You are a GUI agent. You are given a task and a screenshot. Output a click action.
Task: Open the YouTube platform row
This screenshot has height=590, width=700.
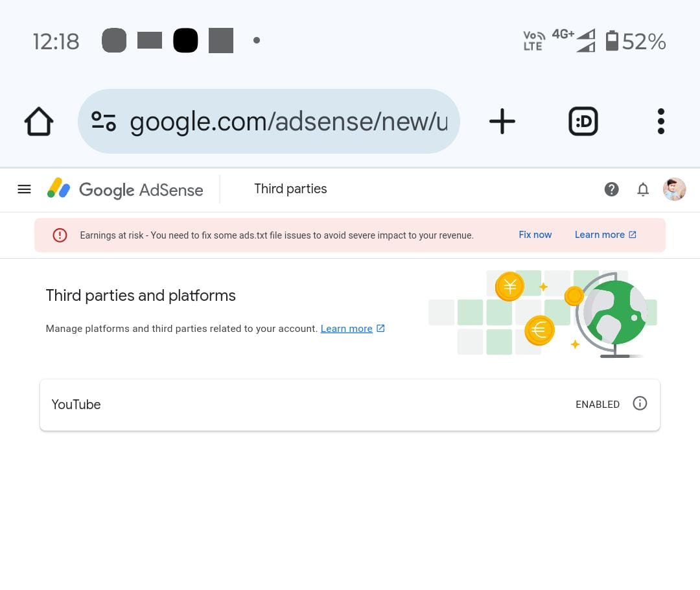[x=350, y=405]
